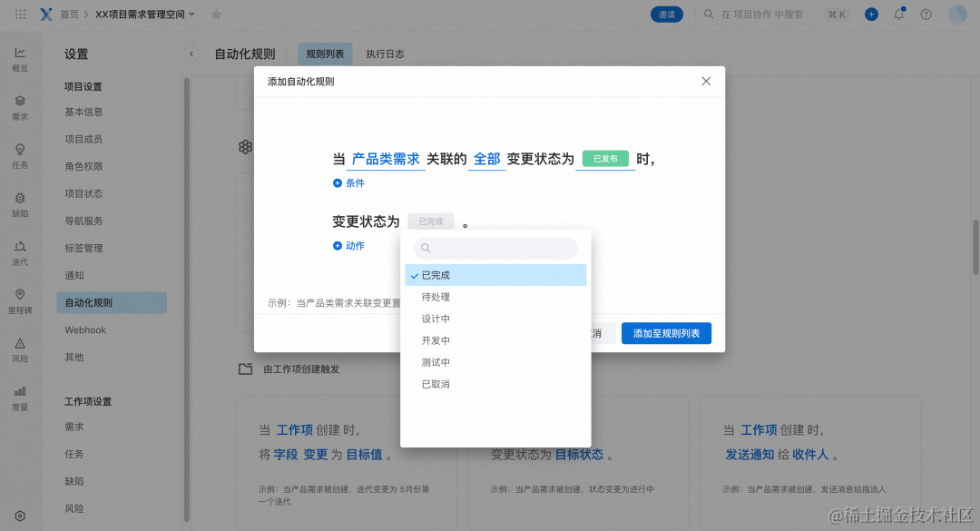Open the 任务 tasks sidebar icon
The width and height of the screenshot is (980, 531).
[20, 152]
